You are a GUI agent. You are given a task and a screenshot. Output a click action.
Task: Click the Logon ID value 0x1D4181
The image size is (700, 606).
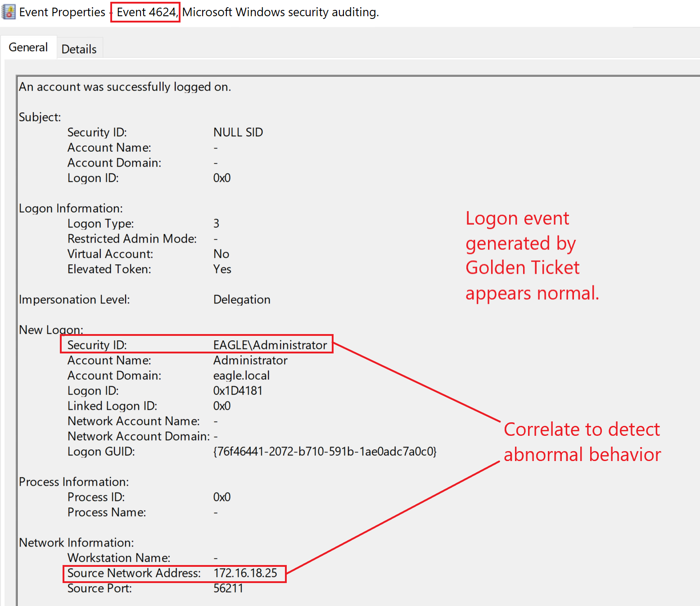click(x=238, y=391)
